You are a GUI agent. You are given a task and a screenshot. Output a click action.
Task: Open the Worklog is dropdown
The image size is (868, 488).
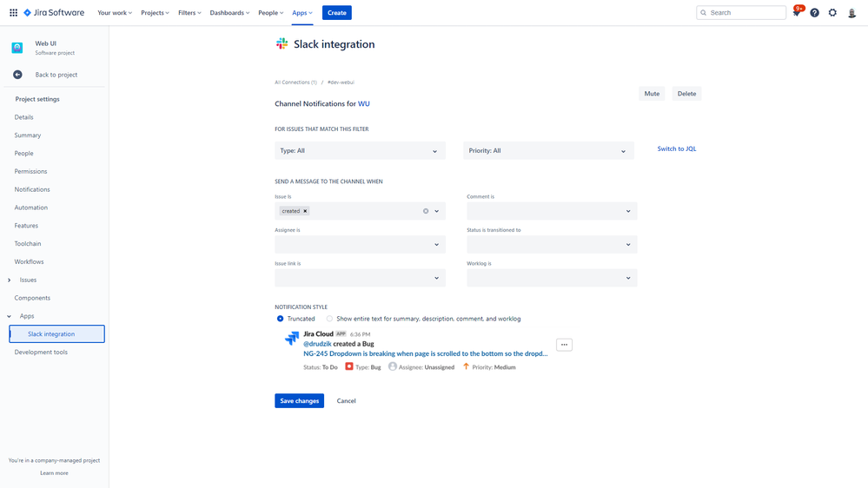click(x=552, y=278)
